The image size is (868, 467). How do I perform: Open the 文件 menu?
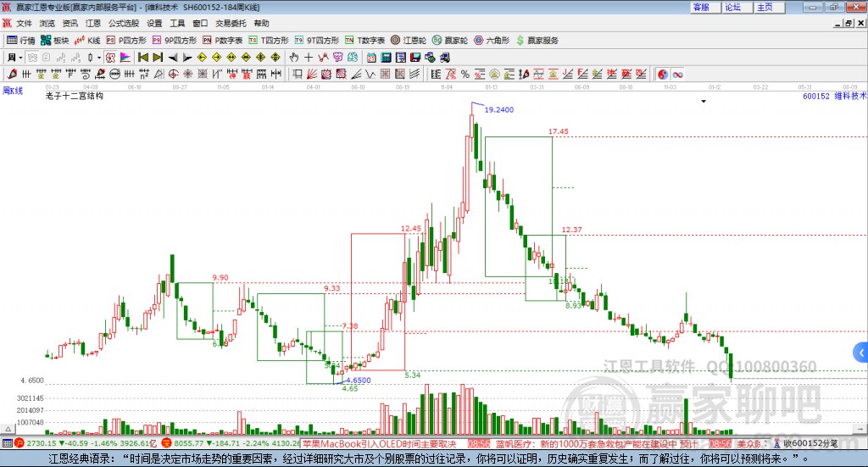(24, 23)
